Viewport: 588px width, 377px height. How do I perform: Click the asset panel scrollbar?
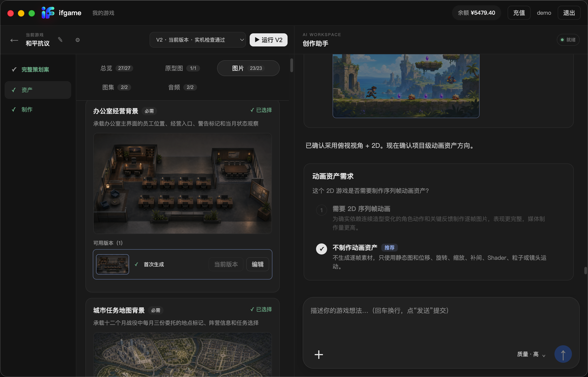pyautogui.click(x=291, y=65)
